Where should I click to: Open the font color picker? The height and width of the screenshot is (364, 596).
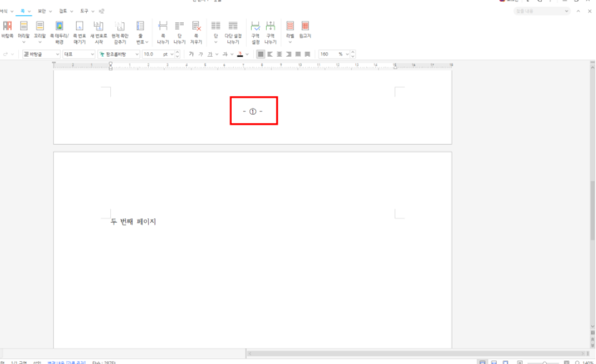tap(239, 54)
